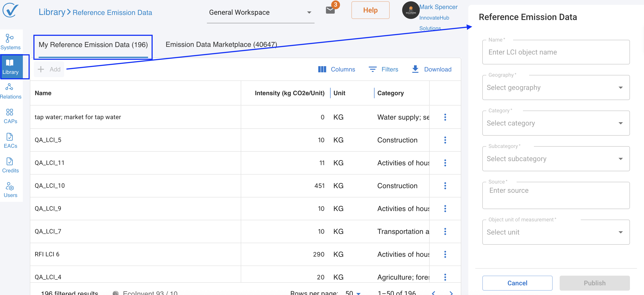Viewport: 644px width, 295px height.
Task: Click the app checkmark logo
Action: (x=11, y=10)
